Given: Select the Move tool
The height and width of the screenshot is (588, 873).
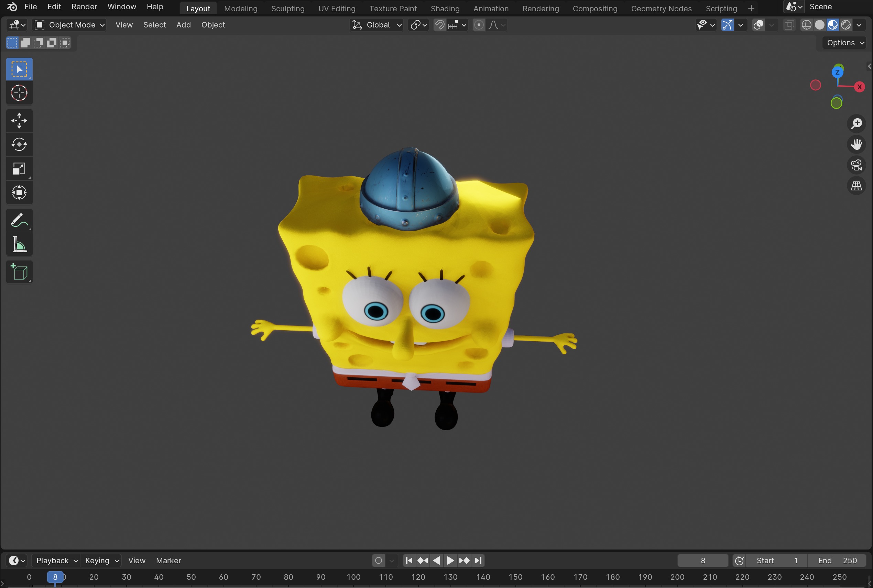Looking at the screenshot, I should 19,121.
